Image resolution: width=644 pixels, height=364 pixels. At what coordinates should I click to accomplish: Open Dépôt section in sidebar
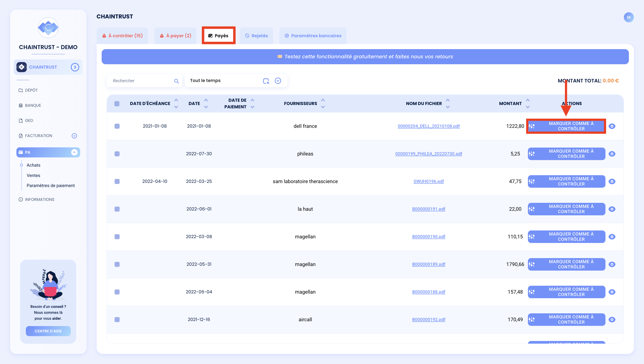tap(31, 90)
